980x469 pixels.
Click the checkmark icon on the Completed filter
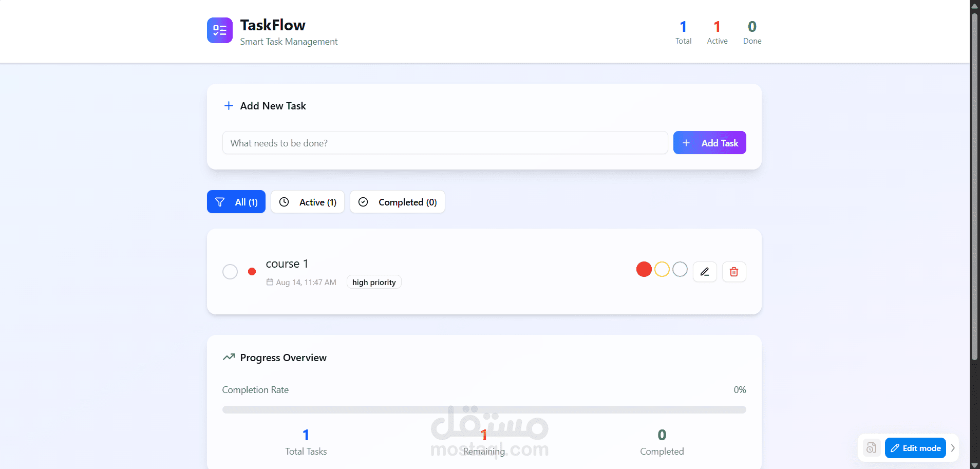pos(363,201)
